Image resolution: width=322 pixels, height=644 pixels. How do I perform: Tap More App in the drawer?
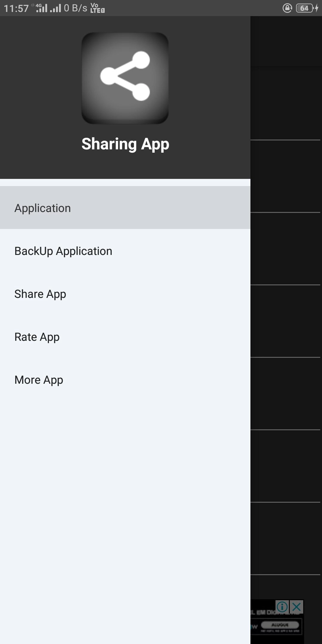click(x=39, y=380)
